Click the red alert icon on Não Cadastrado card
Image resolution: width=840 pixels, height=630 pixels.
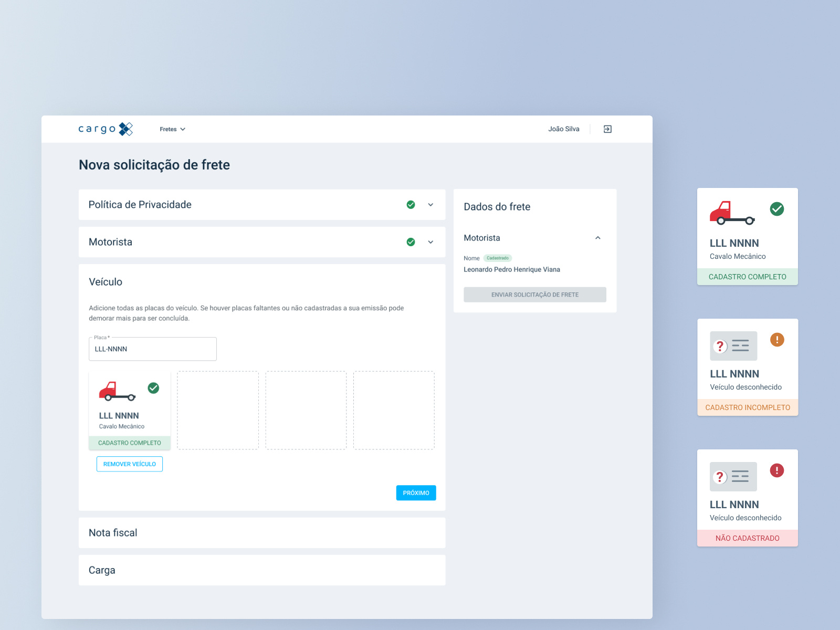tap(777, 471)
